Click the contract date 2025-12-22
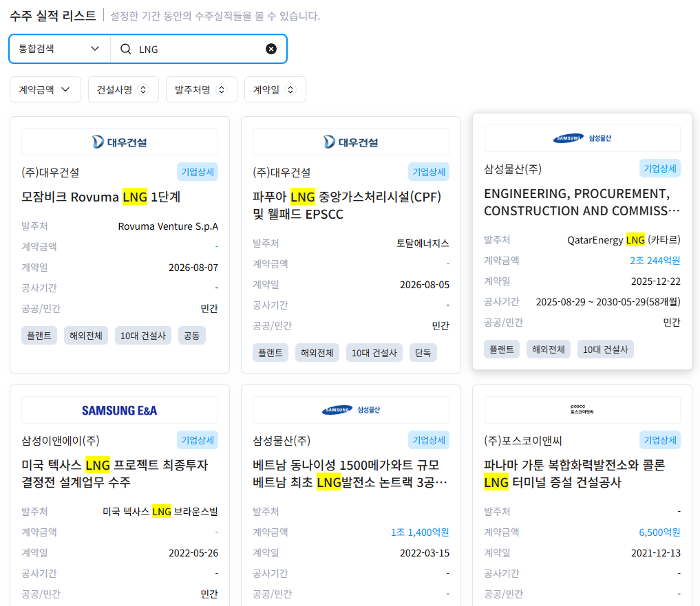 656,281
